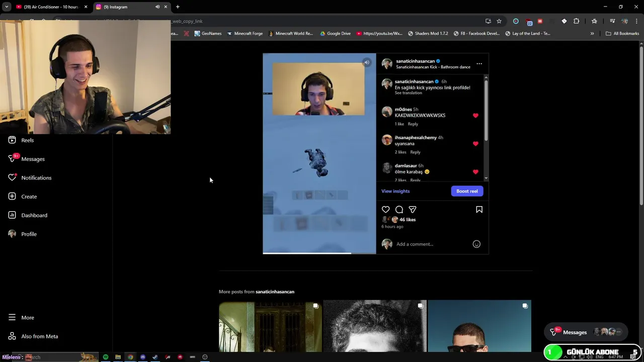Click the Boost reel button
The image size is (644, 362).
(x=467, y=191)
